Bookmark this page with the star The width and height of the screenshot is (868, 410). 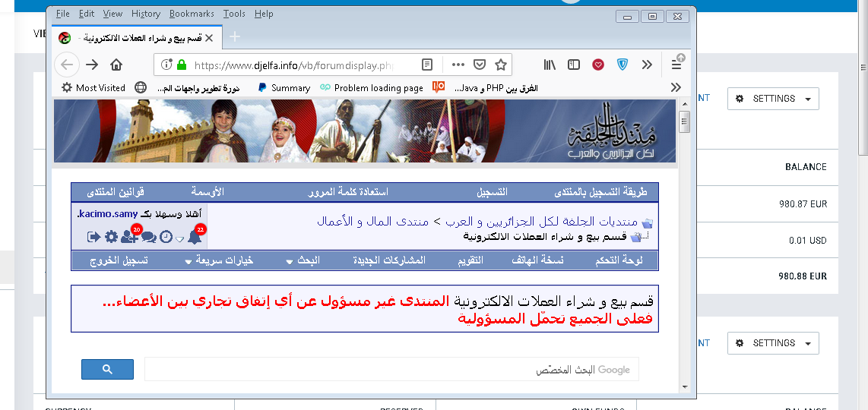coord(500,65)
